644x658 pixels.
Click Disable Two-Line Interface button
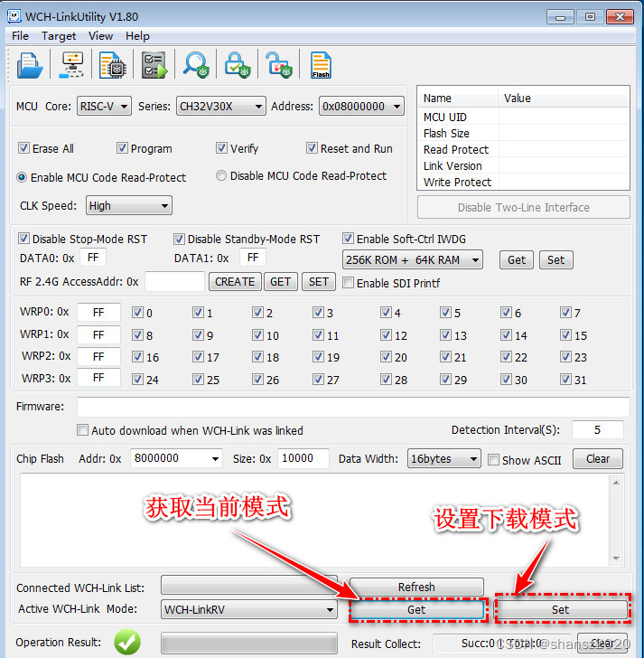click(523, 207)
